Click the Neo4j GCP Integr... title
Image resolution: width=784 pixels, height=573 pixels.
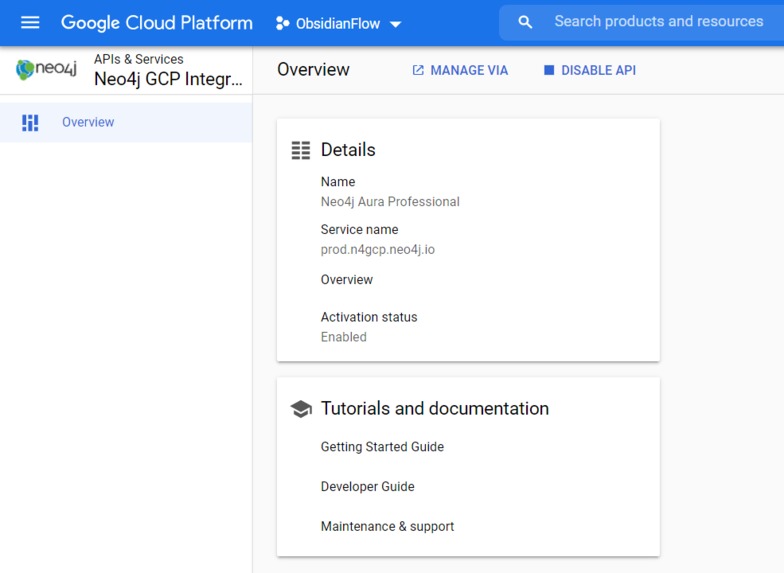(168, 78)
